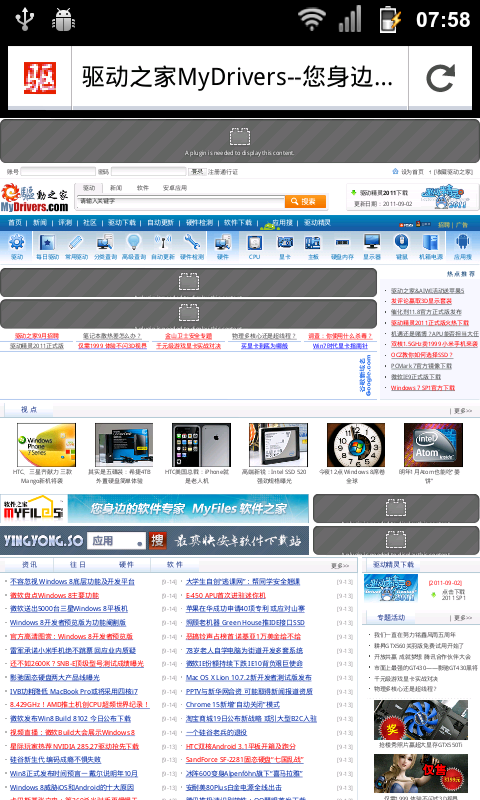This screenshot has width=480, height=800.
Task: Open link Chrome 15新增"自动关闭"模式
Action: click(x=233, y=705)
